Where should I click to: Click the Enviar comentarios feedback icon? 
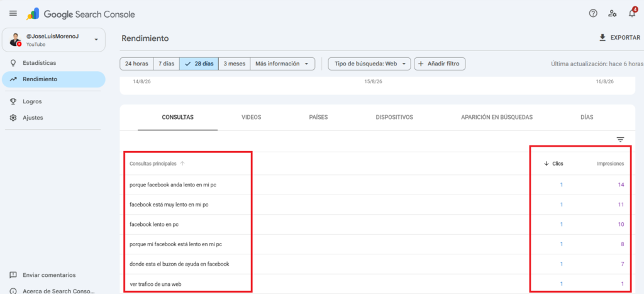coord(13,275)
